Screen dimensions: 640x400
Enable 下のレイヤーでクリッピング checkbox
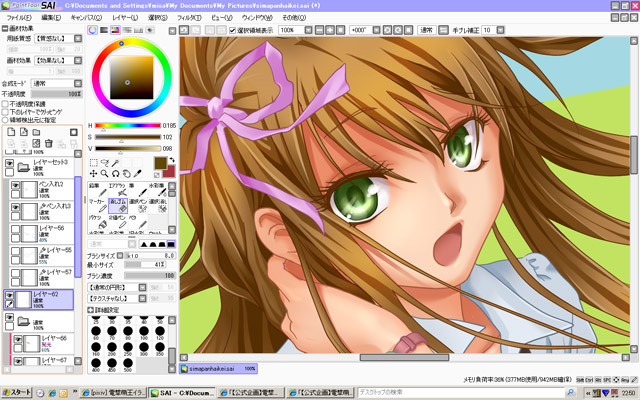[x=5, y=112]
